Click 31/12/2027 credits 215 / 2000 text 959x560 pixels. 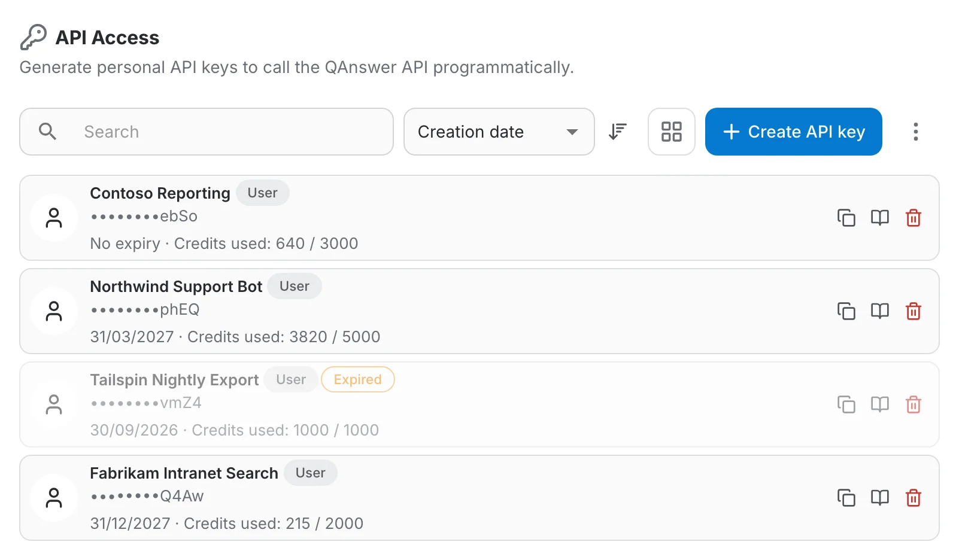pyautogui.click(x=226, y=524)
